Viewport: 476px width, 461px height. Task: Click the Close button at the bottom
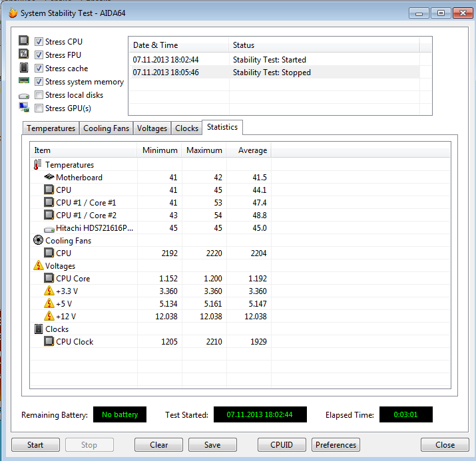(x=445, y=444)
